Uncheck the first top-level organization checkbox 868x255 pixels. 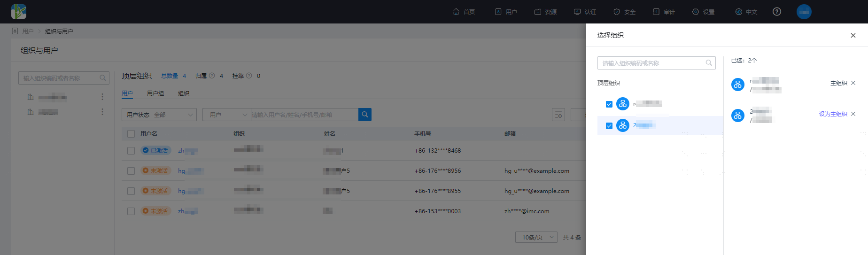[x=609, y=104]
